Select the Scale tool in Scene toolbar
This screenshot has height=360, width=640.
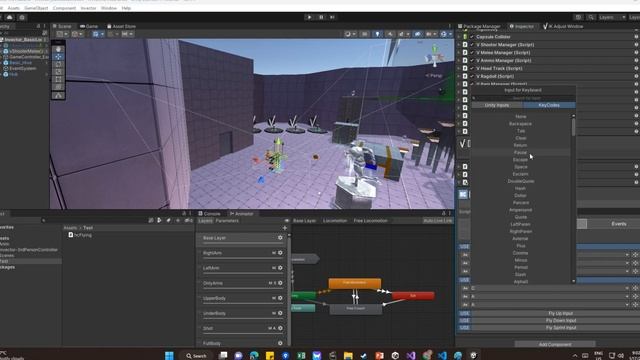click(58, 72)
